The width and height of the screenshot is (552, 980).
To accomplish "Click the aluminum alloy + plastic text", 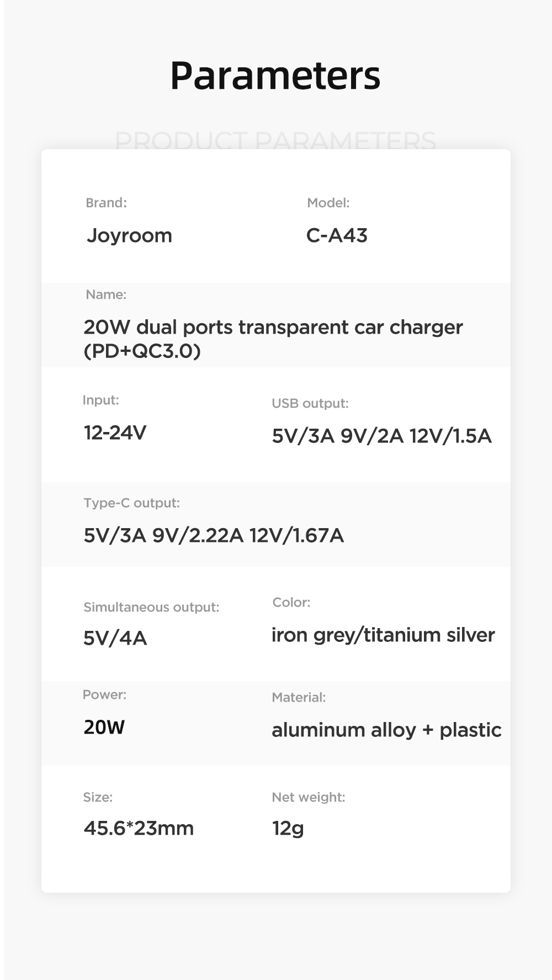I will 386,730.
